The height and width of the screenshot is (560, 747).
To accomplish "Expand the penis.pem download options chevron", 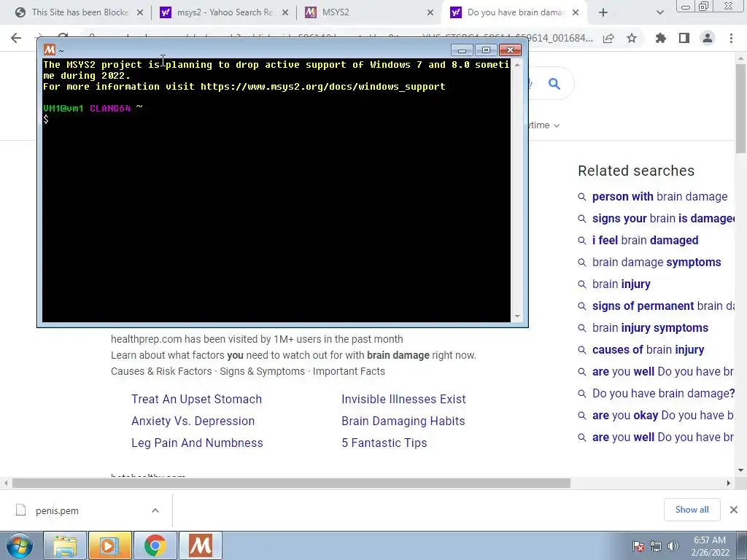I will [155, 510].
